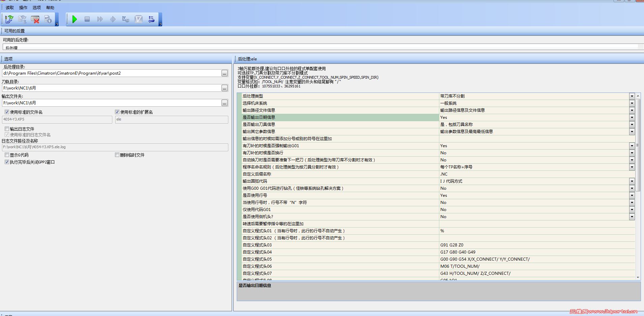
Task: Click the log file path field
Action: [115, 147]
